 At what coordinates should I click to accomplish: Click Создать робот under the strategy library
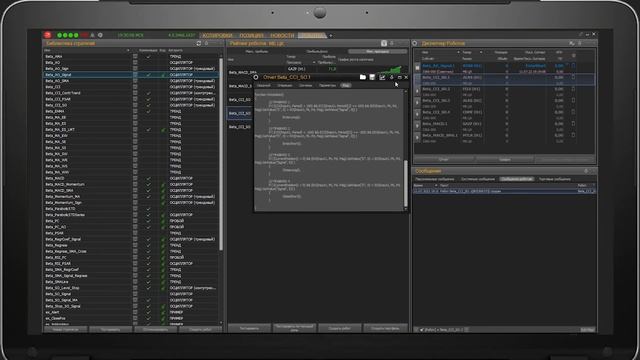click(200, 329)
